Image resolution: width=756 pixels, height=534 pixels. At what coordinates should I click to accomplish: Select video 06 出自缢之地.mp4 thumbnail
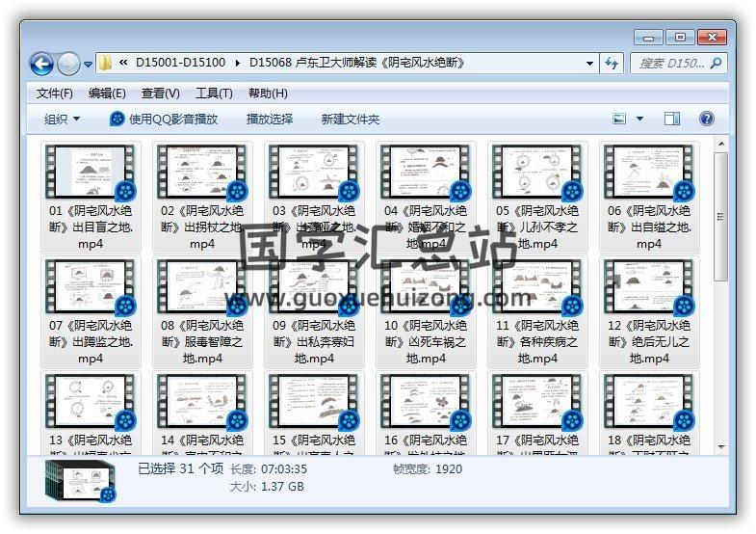pos(649,173)
